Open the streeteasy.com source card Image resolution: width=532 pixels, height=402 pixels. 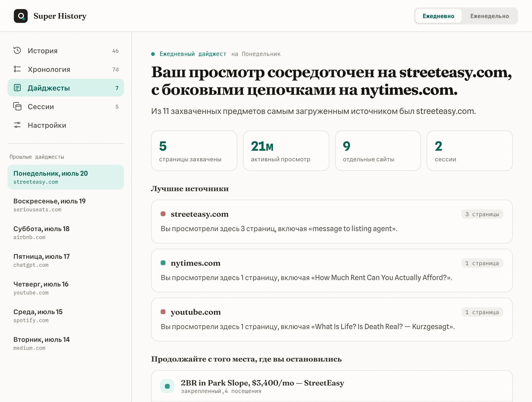tap(332, 221)
